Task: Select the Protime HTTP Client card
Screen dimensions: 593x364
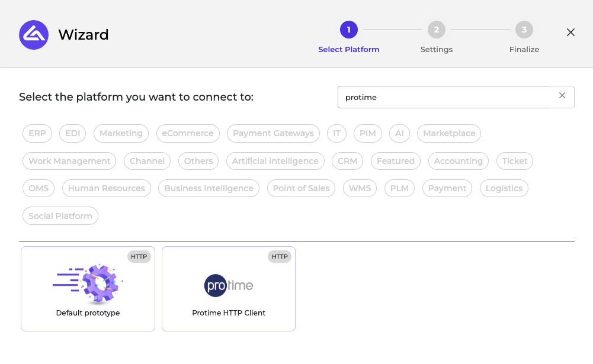Action: point(229,289)
